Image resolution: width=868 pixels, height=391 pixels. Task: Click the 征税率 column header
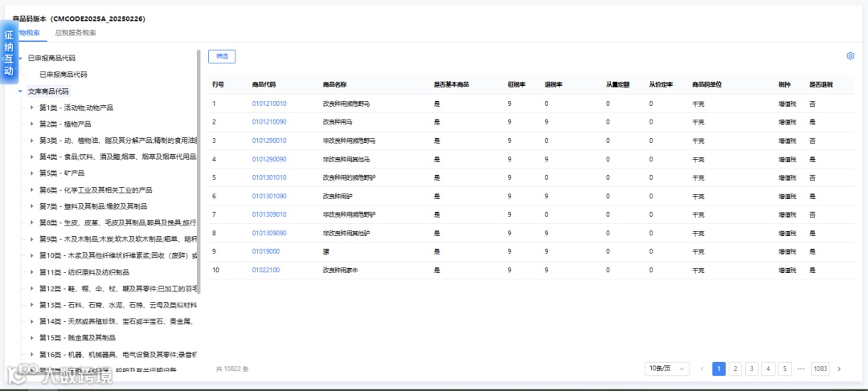tap(517, 84)
